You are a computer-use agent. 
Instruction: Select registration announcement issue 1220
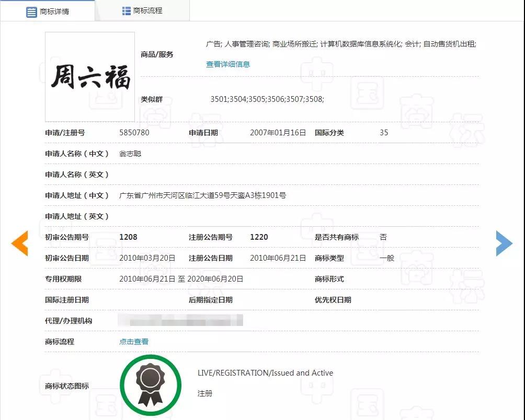[259, 237]
